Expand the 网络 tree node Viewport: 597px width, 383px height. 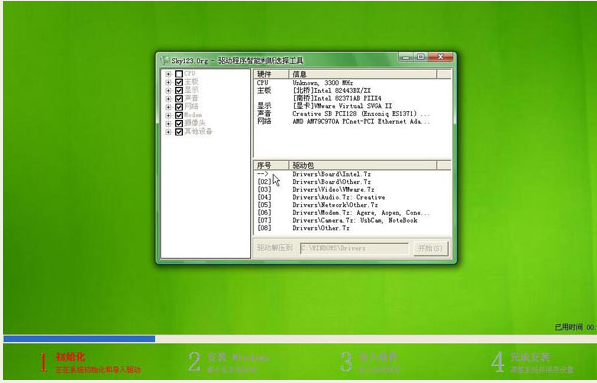[168, 107]
